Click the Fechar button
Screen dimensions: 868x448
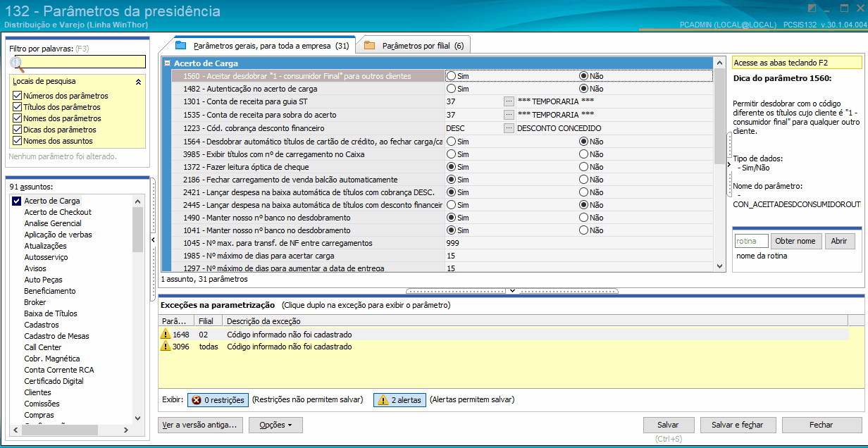point(821,425)
